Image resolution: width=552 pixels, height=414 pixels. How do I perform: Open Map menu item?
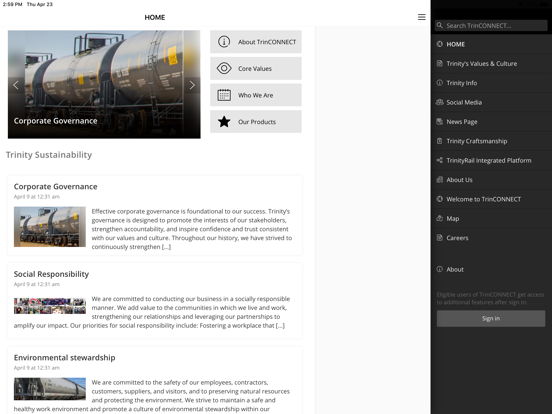pos(491,218)
